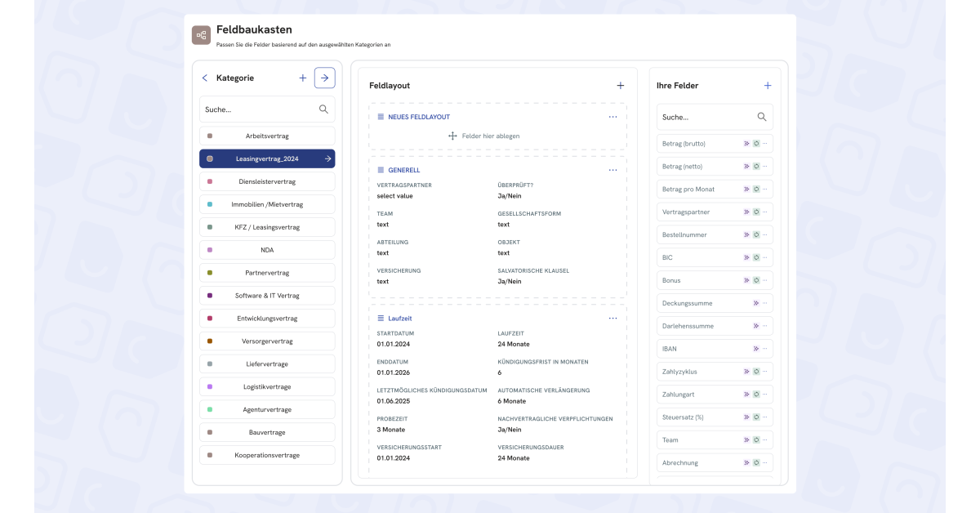Click the green circular icon on Betrag (brutto)
Viewport: 980px width, 513px height.
coord(756,143)
